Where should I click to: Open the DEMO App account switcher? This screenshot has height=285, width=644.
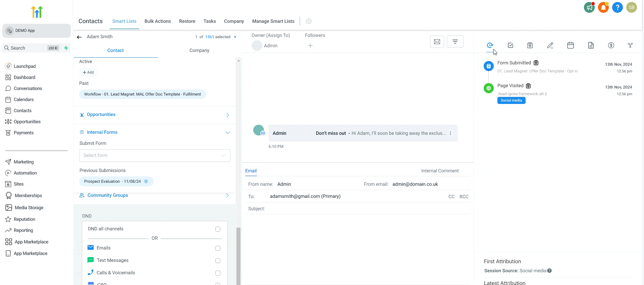37,31
